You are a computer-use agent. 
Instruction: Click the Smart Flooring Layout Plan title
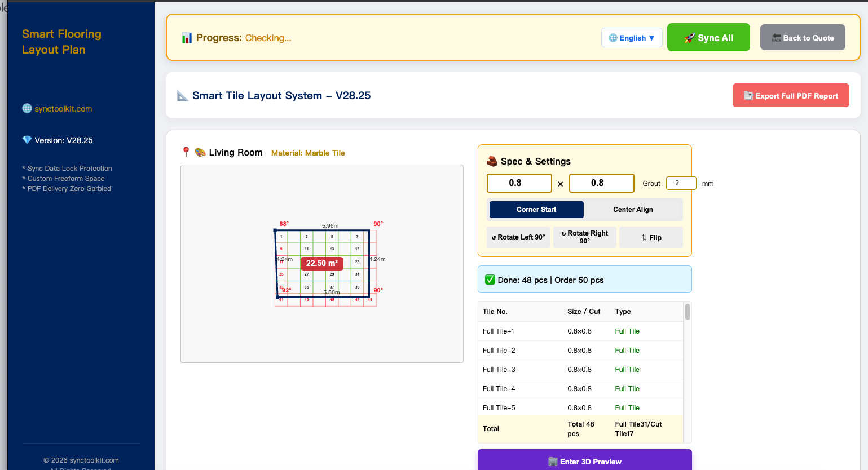pos(61,42)
